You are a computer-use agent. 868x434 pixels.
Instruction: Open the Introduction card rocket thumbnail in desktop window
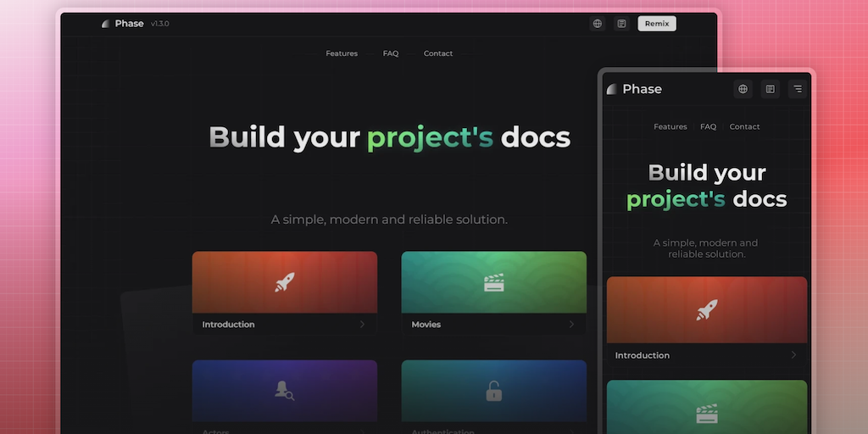click(285, 282)
